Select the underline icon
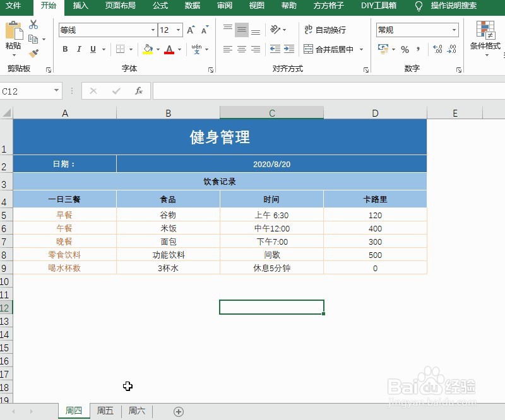 click(93, 47)
